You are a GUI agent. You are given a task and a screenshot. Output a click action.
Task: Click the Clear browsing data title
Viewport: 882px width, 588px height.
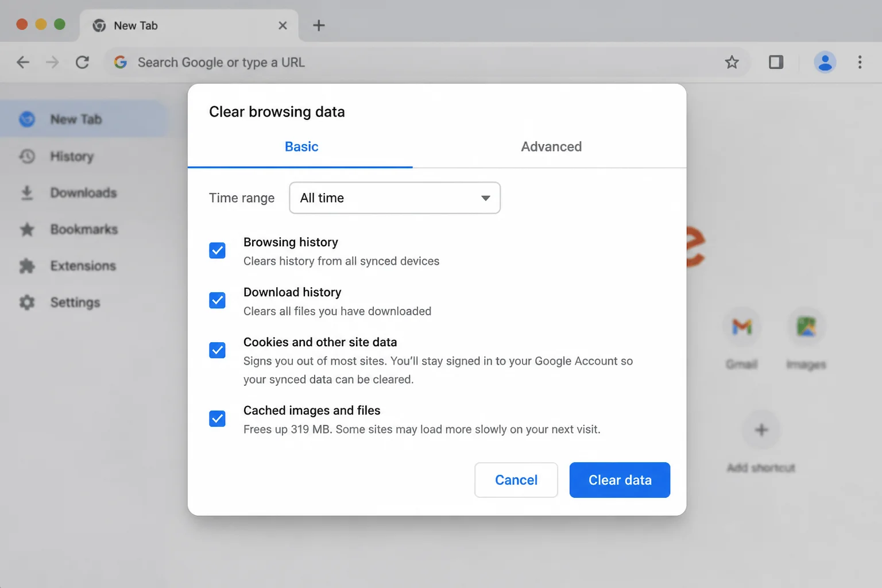277,112
